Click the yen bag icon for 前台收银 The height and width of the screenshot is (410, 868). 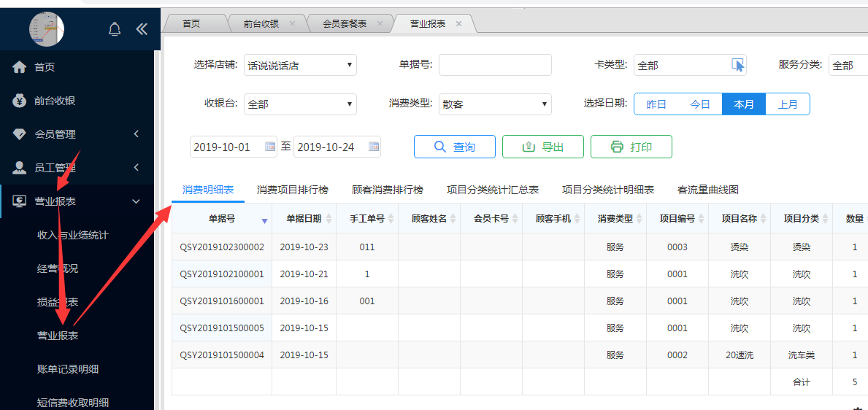pos(20,101)
